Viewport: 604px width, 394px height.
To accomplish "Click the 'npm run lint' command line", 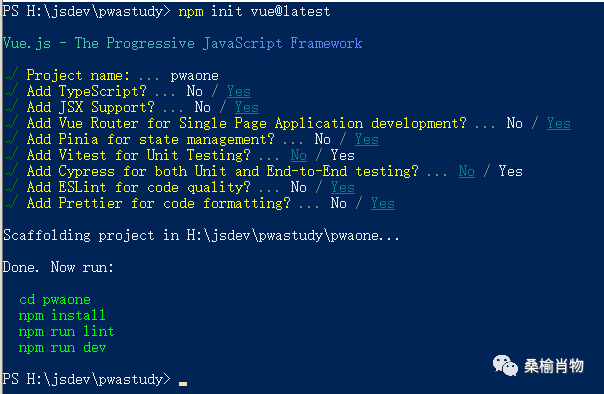I will pos(66,331).
